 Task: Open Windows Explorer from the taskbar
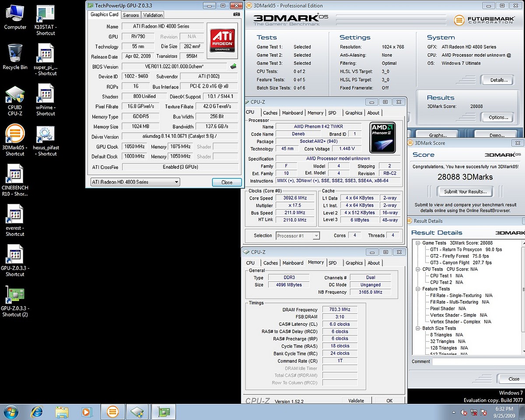(x=62, y=412)
